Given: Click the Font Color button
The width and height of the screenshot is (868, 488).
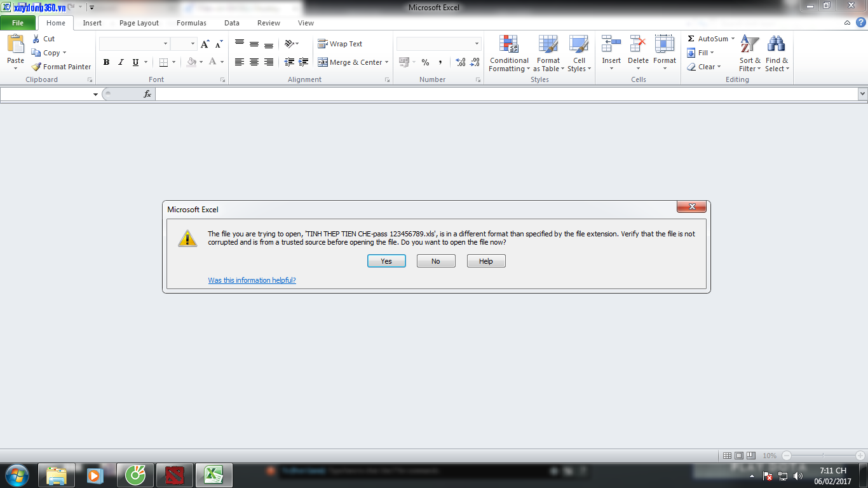Looking at the screenshot, I should pos(213,62).
